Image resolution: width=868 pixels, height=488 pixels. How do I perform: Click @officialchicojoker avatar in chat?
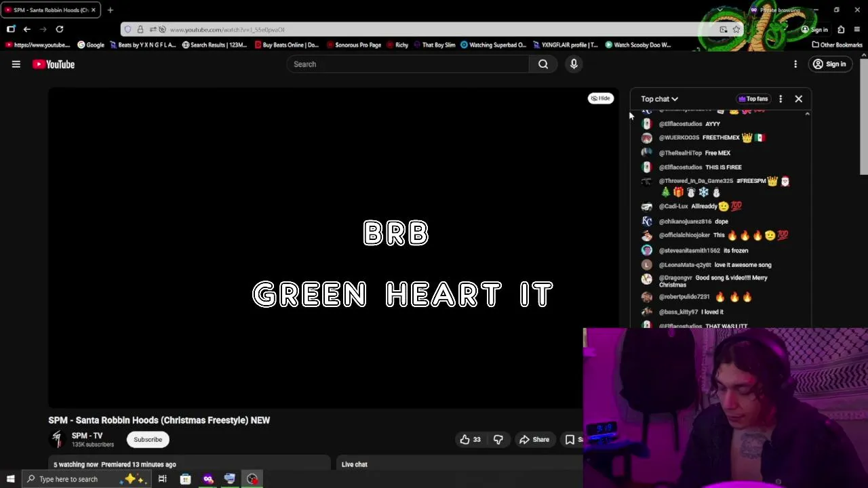tap(647, 235)
